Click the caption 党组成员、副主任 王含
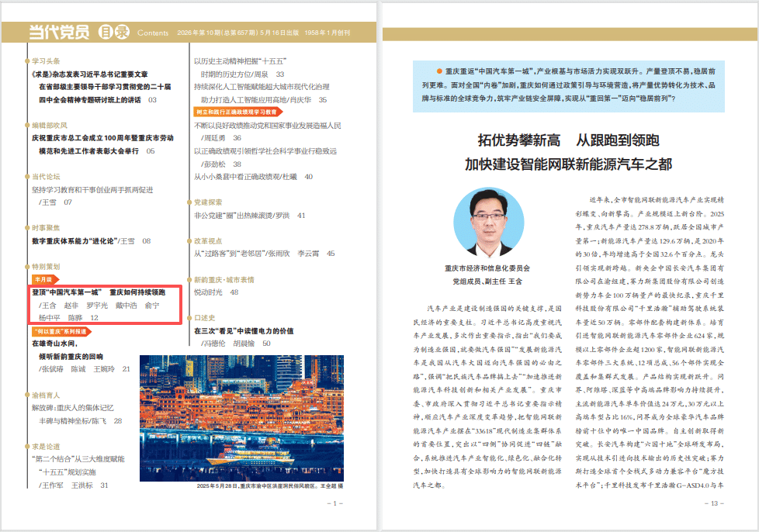The width and height of the screenshot is (759, 532). point(487,281)
